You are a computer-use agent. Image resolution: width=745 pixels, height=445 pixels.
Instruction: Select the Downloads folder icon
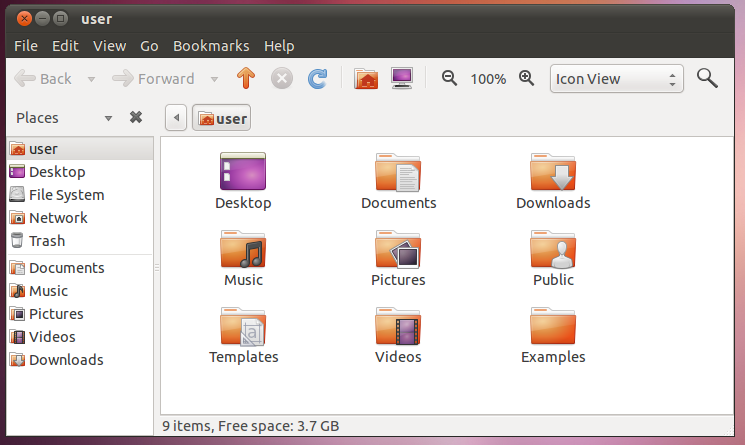coord(553,174)
